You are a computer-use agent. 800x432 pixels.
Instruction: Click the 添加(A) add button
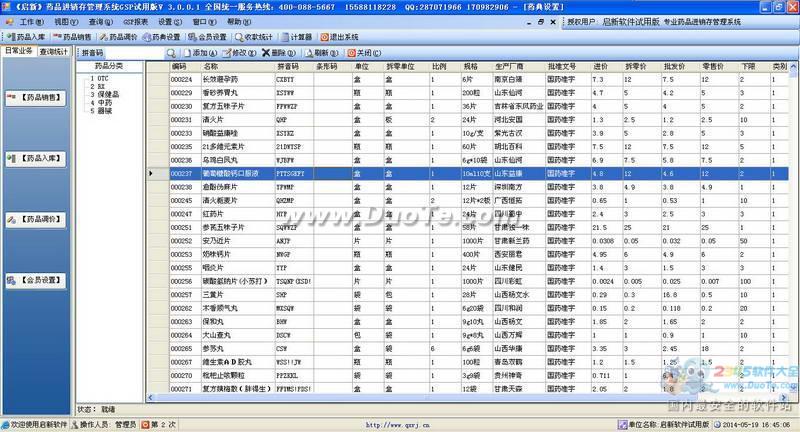coord(201,53)
